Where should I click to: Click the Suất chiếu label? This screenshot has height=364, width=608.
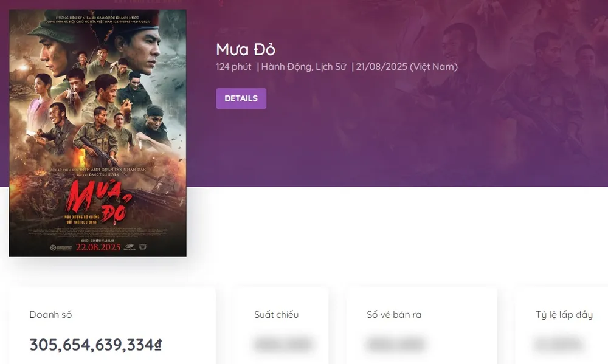(276, 315)
